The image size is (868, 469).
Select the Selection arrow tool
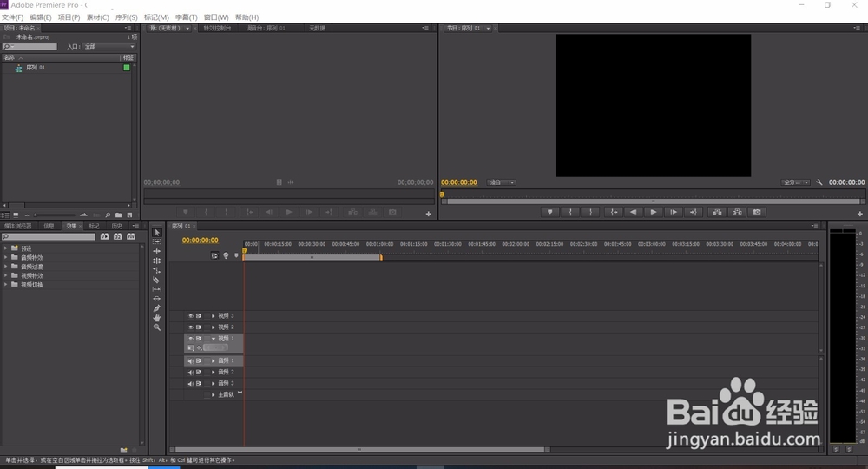[157, 233]
